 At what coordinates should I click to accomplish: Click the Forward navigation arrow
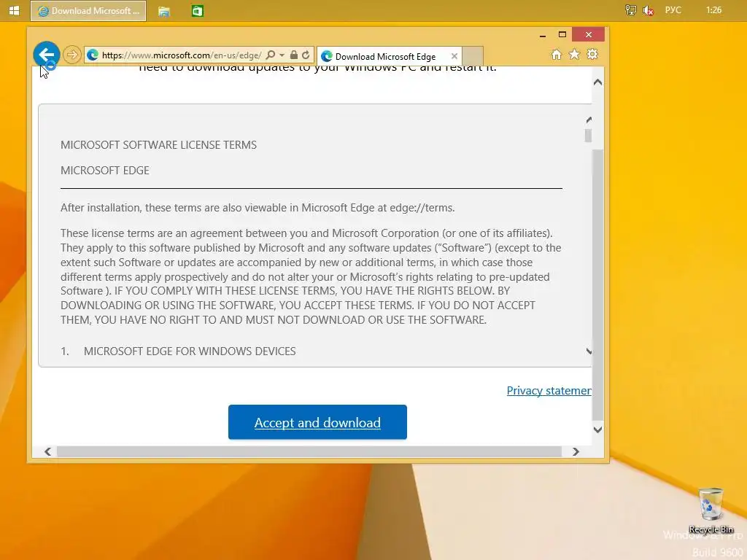72,55
